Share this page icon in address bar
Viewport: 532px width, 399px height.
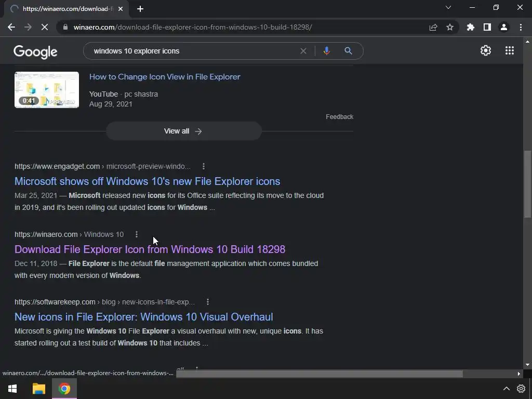[433, 27]
